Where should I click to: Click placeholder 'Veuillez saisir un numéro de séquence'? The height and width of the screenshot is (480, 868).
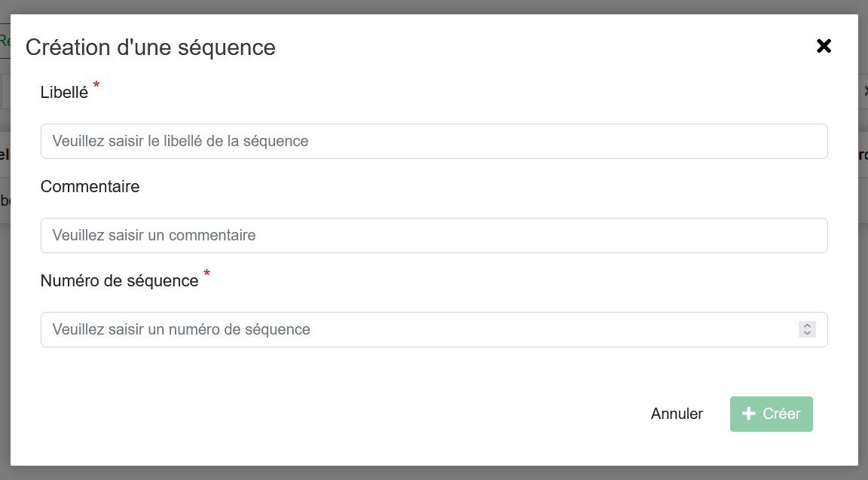pyautogui.click(x=181, y=329)
